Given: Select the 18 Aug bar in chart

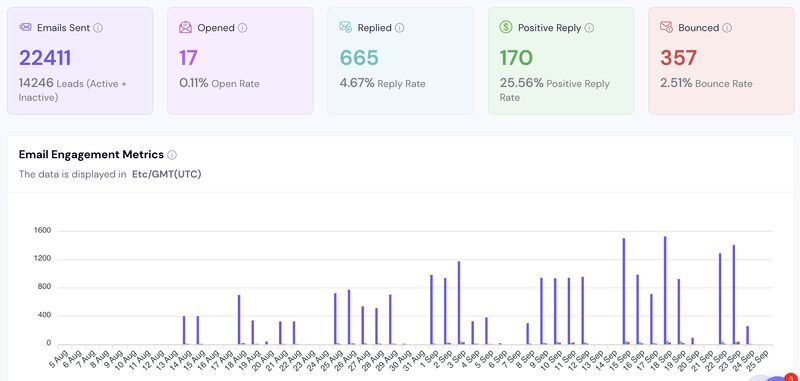Looking at the screenshot, I should point(239,320).
